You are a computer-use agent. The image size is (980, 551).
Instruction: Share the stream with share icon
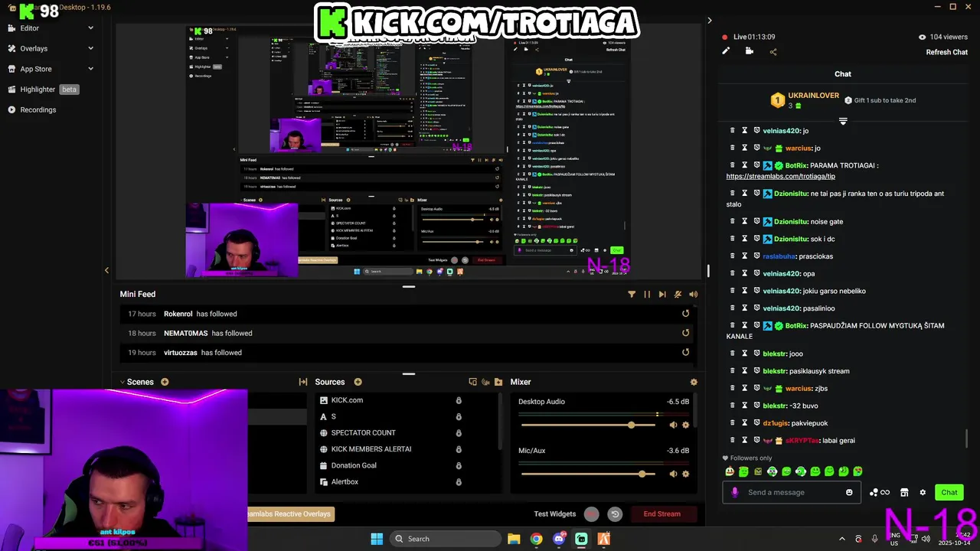[773, 52]
